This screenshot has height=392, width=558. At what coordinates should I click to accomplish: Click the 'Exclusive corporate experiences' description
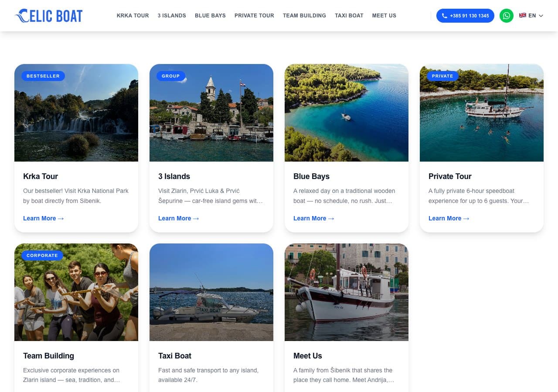71,375
